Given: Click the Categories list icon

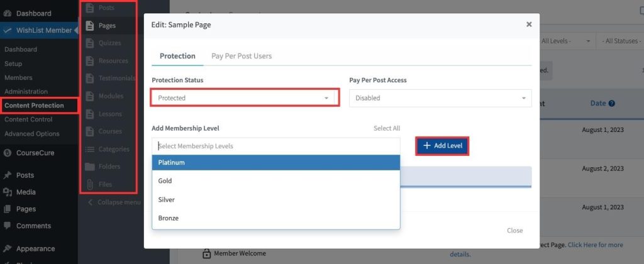Looking at the screenshot, I should [89, 149].
